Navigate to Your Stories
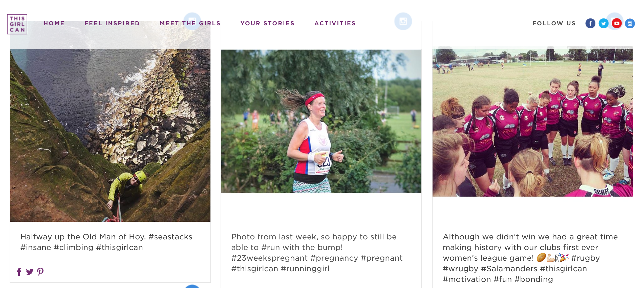 click(268, 23)
